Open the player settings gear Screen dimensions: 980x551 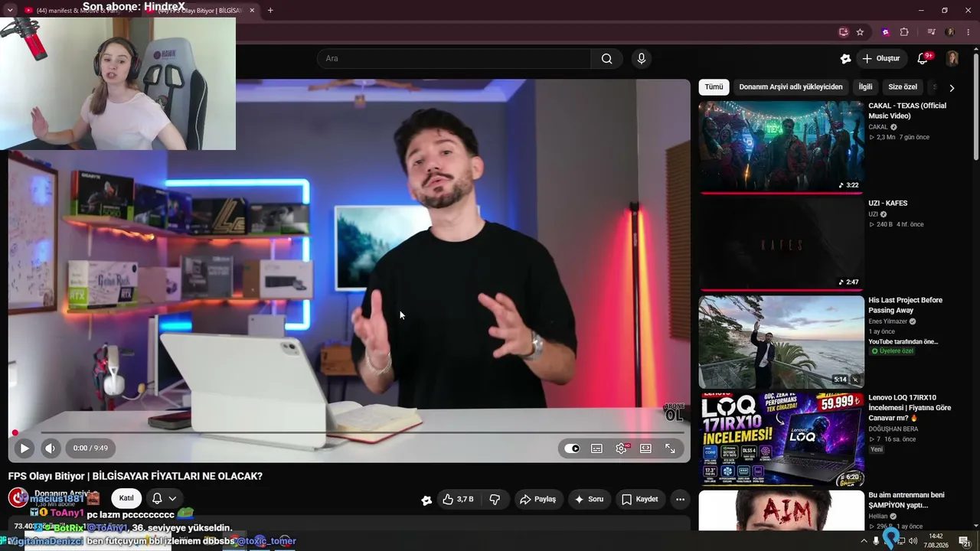click(x=621, y=448)
